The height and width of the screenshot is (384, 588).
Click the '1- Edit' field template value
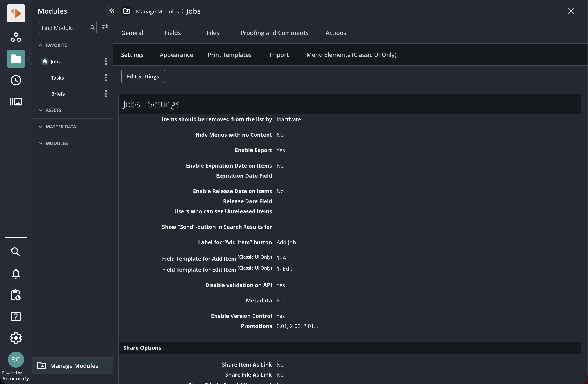284,268
